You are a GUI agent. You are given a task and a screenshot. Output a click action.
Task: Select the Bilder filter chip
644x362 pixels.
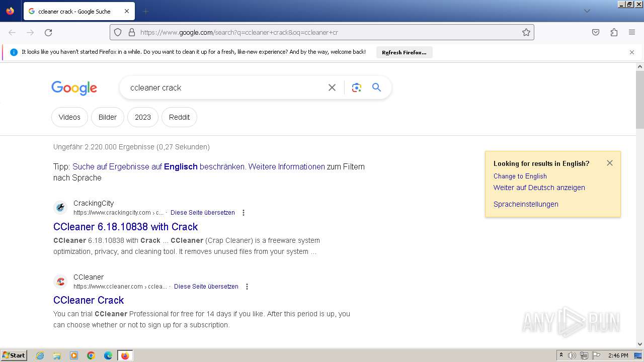coord(108,117)
